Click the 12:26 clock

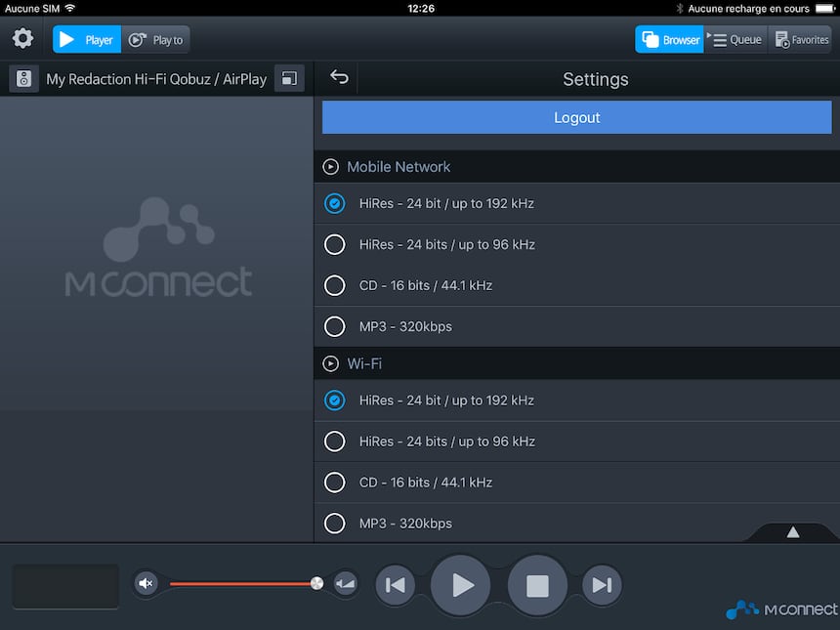(x=421, y=8)
